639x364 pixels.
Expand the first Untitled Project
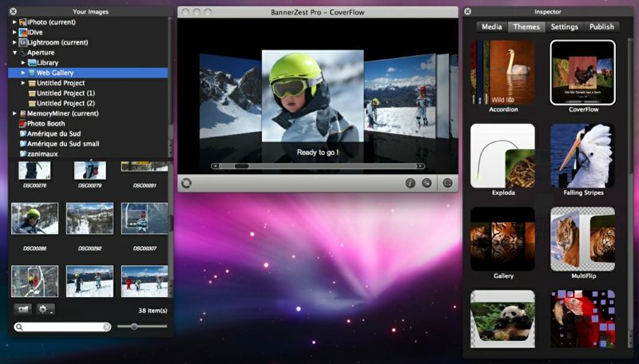[x=23, y=83]
